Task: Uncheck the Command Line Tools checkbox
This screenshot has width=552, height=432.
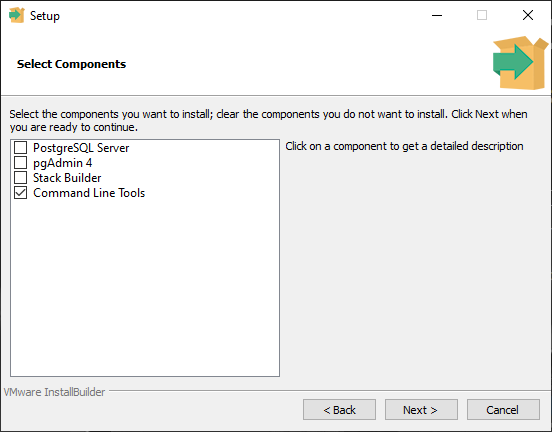Action: tap(20, 193)
